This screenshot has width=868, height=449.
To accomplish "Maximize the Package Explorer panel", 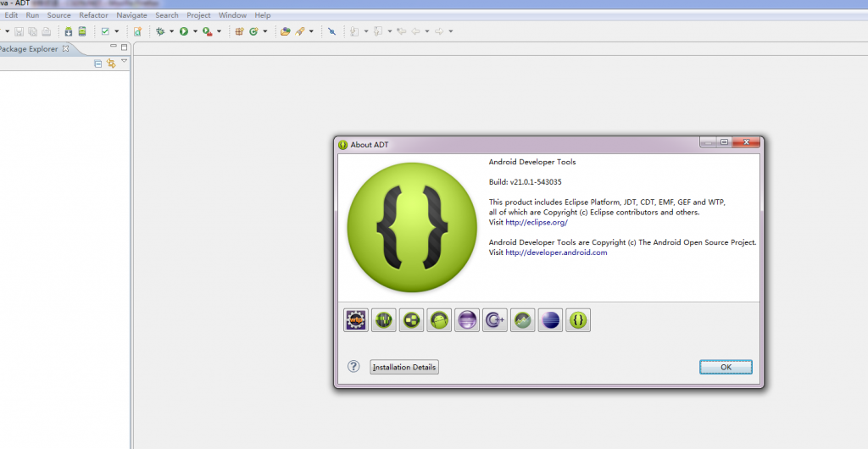I will coord(124,47).
